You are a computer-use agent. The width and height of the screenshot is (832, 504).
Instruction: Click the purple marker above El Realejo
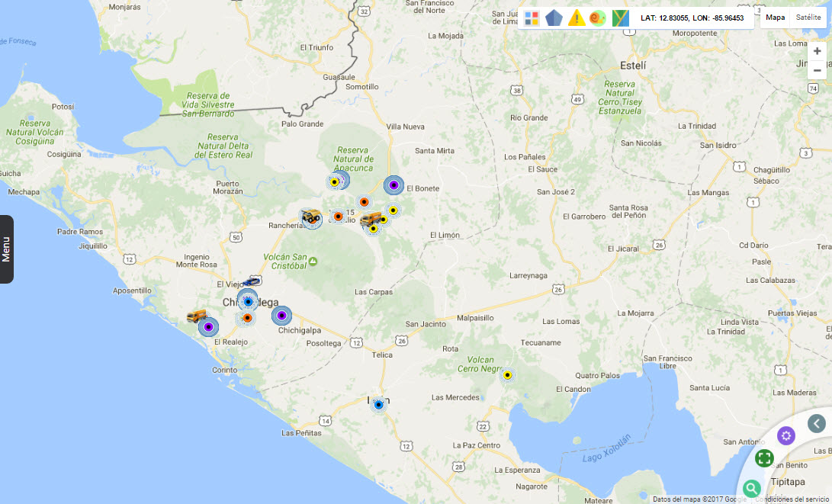(208, 327)
